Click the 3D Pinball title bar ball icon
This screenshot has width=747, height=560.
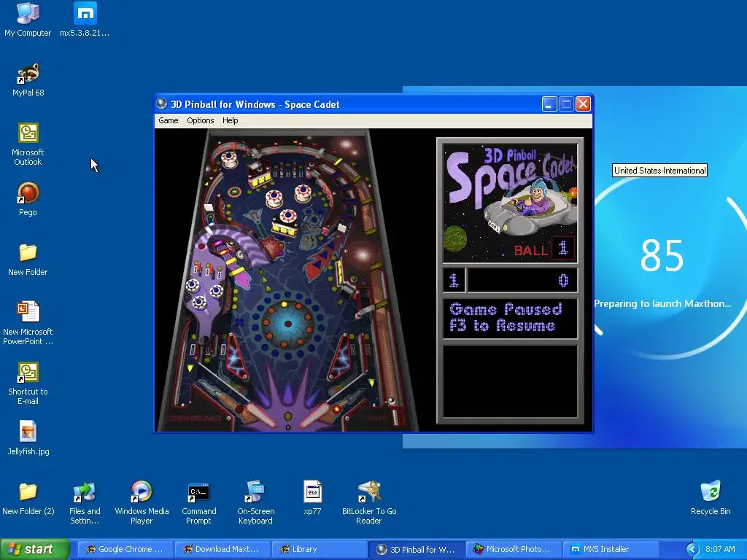pyautogui.click(x=162, y=104)
